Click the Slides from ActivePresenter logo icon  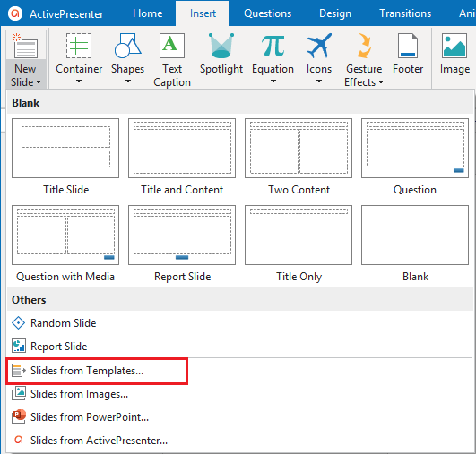coord(19,440)
